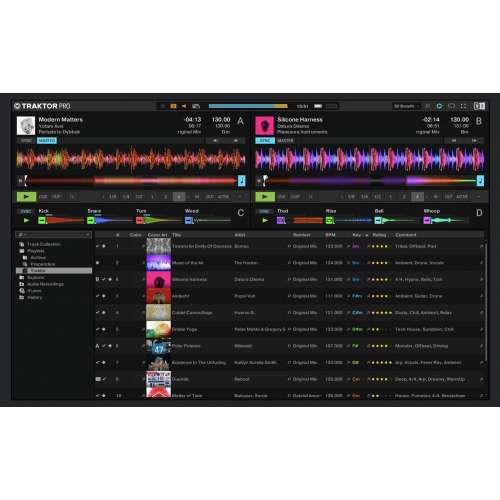Set loop OUT point on Deck B

[x=449, y=197]
